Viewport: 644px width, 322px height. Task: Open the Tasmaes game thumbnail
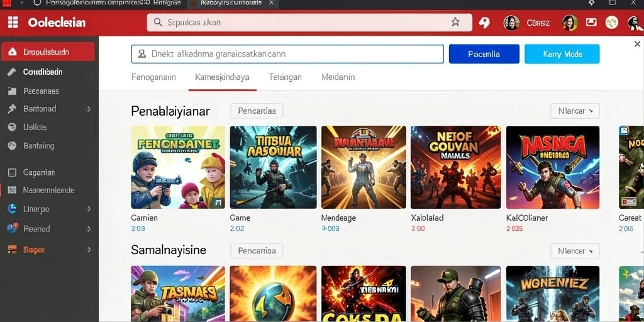point(178,294)
